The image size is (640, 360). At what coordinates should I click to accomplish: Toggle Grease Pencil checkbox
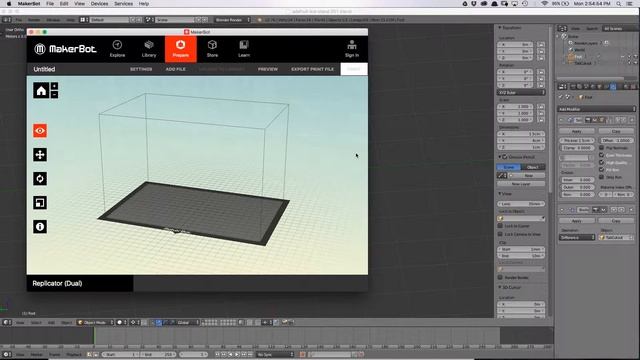[505, 157]
